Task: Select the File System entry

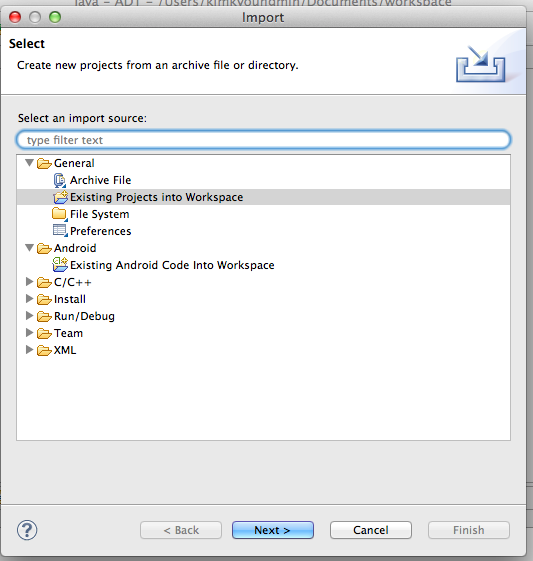Action: pos(99,214)
